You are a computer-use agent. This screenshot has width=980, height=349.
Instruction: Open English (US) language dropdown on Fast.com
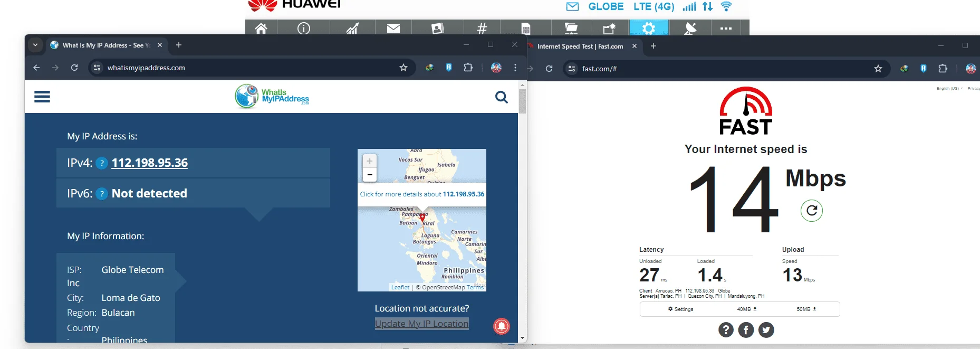pos(949,89)
